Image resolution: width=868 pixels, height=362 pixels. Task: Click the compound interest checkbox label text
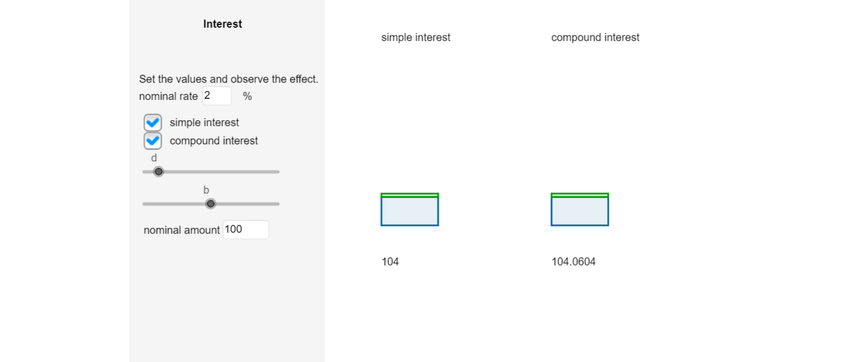click(x=214, y=141)
